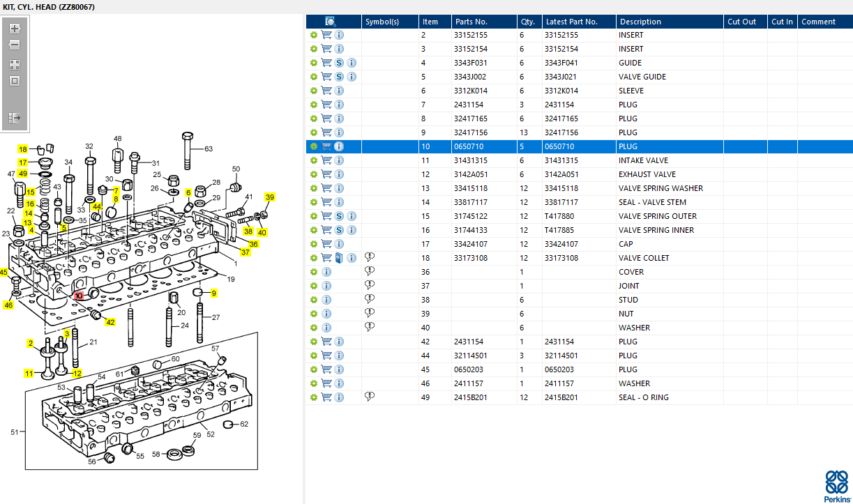Zoom out of the parts diagram

coord(14,45)
